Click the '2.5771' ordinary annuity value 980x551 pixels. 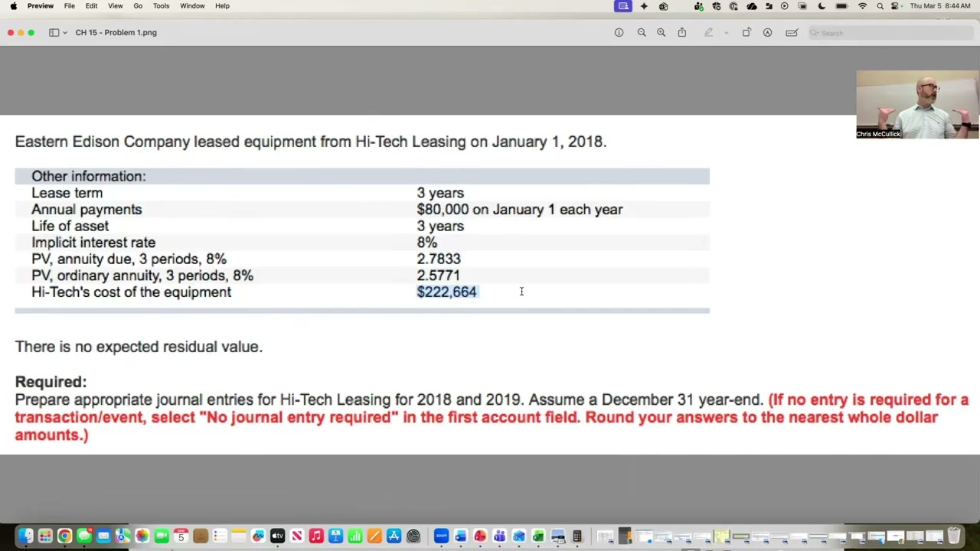[439, 275]
